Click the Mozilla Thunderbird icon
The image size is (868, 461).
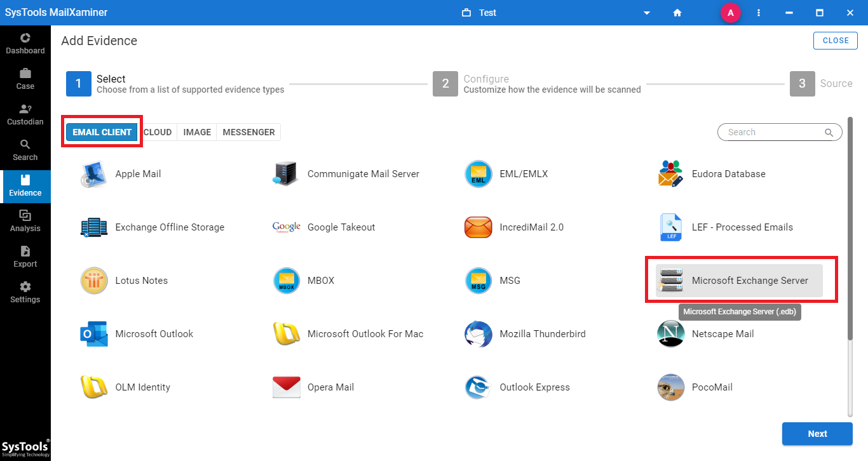pyautogui.click(x=478, y=334)
